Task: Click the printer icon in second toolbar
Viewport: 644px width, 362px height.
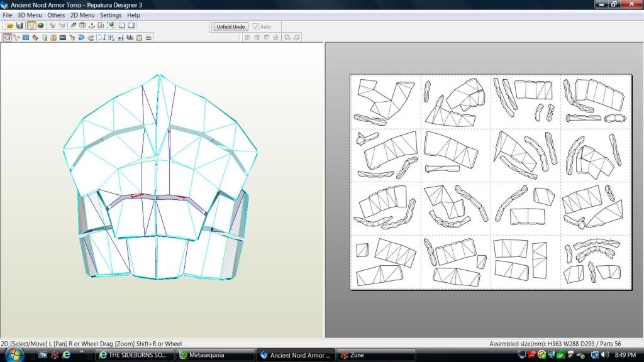Action: tap(148, 38)
